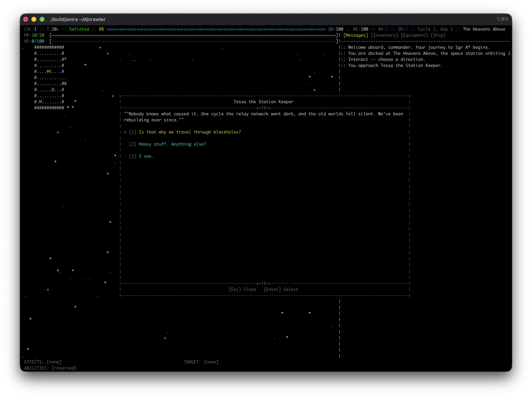Image resolution: width=532 pixels, height=398 pixels.
Task: Select option 2 'Heavy stuff. Anything else?'
Action: (x=172, y=144)
